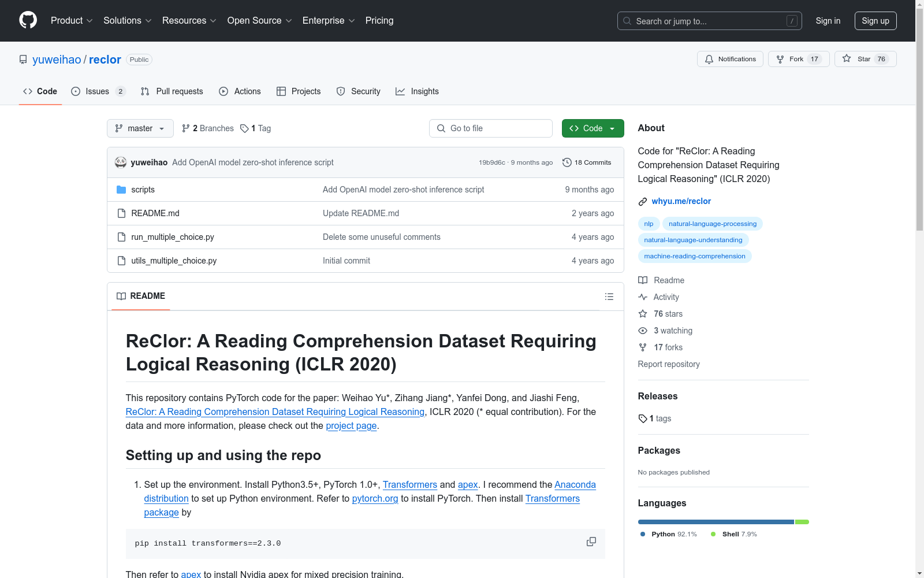Switch to the Issues tab
The width and height of the screenshot is (924, 578).
pos(98,91)
